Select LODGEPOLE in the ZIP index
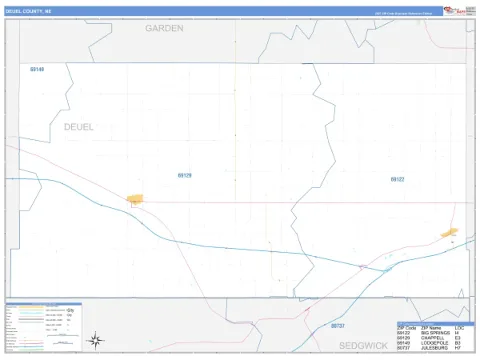 435,343
